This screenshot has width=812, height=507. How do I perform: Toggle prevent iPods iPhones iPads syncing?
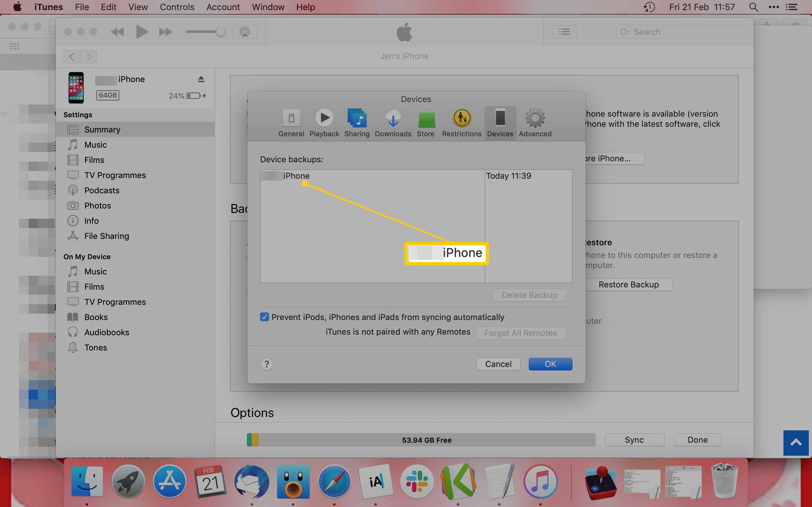(x=264, y=317)
